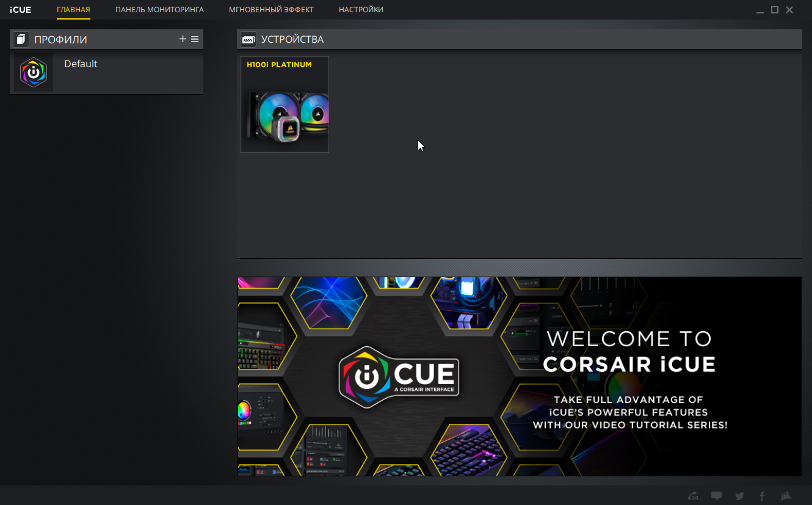812x505 pixels.
Task: Click the Default profile iCUE icon
Action: (34, 73)
